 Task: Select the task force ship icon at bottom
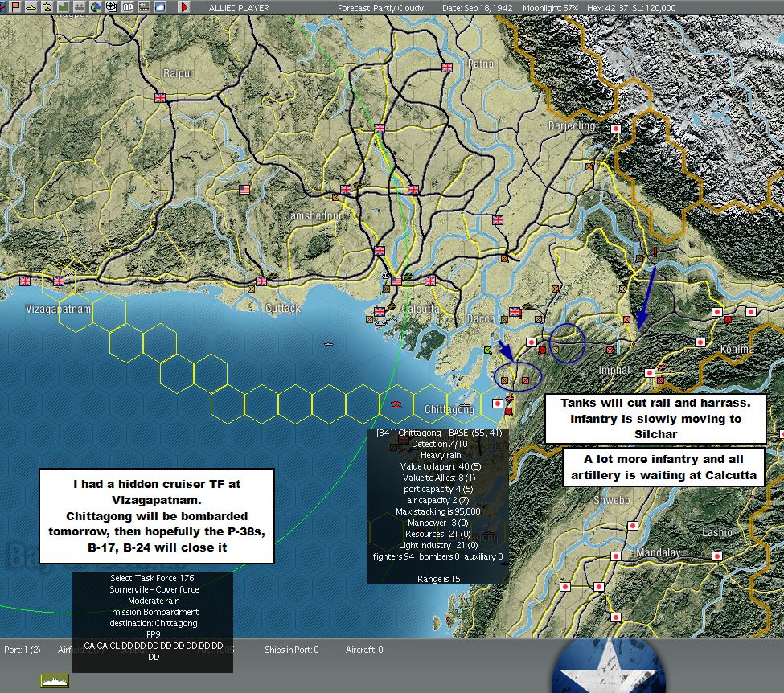coord(55,680)
